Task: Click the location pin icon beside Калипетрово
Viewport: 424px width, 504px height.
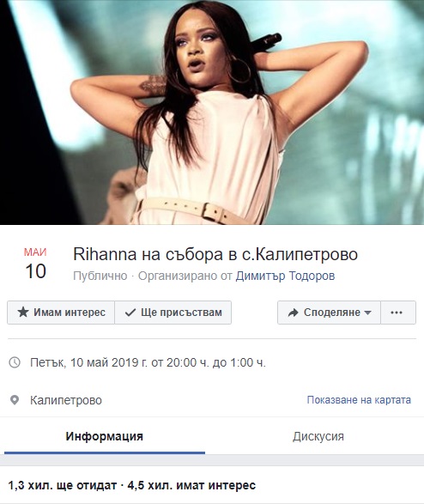Action: (x=15, y=400)
